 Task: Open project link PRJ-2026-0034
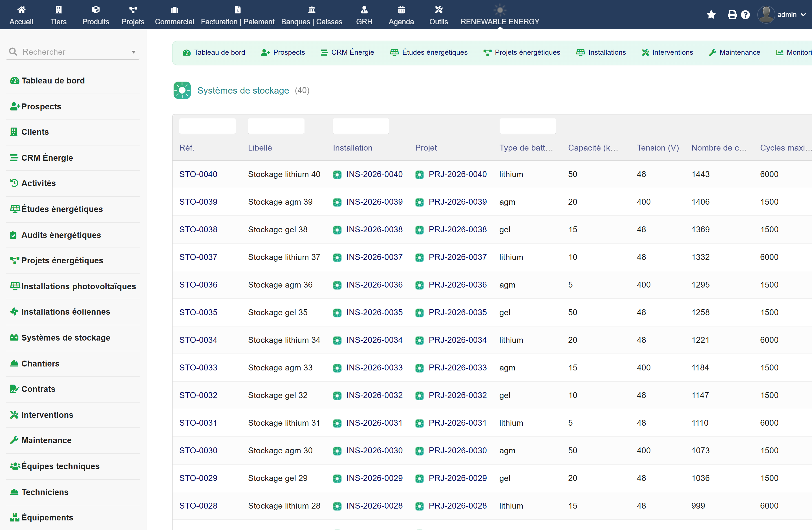457,340
